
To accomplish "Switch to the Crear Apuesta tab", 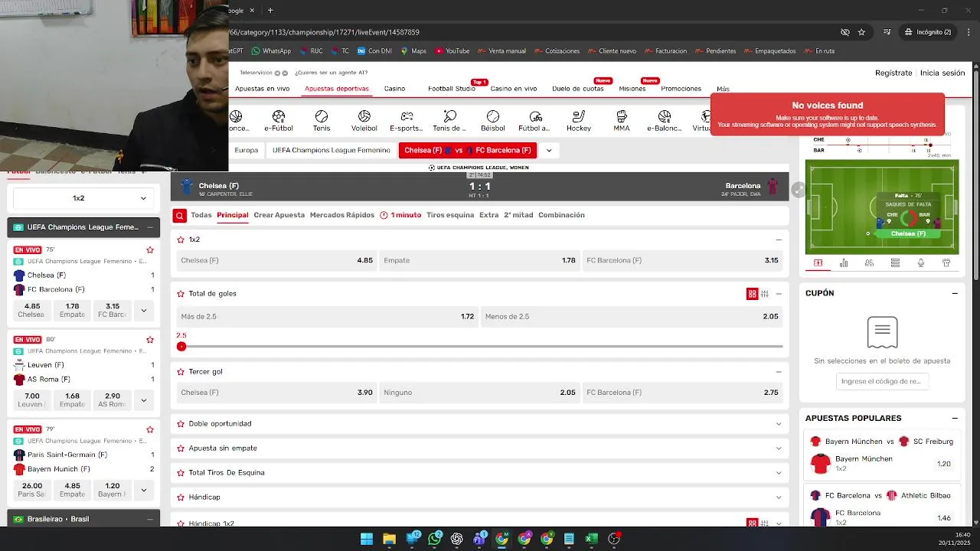I will [x=279, y=215].
